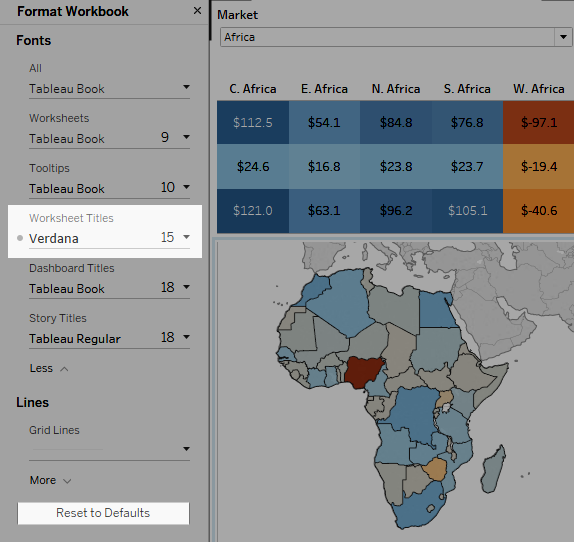
Task: Click Reset to Defaults button
Action: [103, 513]
